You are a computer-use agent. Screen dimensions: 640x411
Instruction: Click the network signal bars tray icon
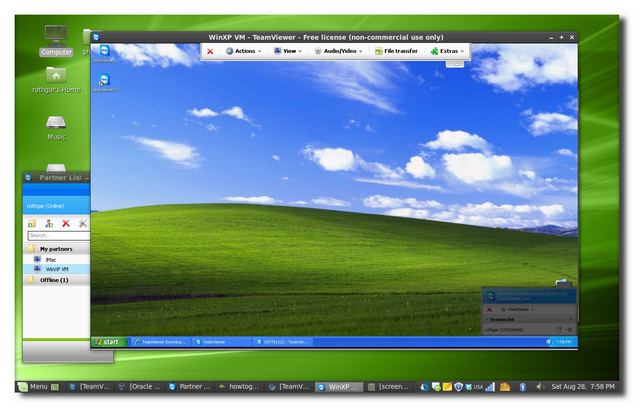490,387
